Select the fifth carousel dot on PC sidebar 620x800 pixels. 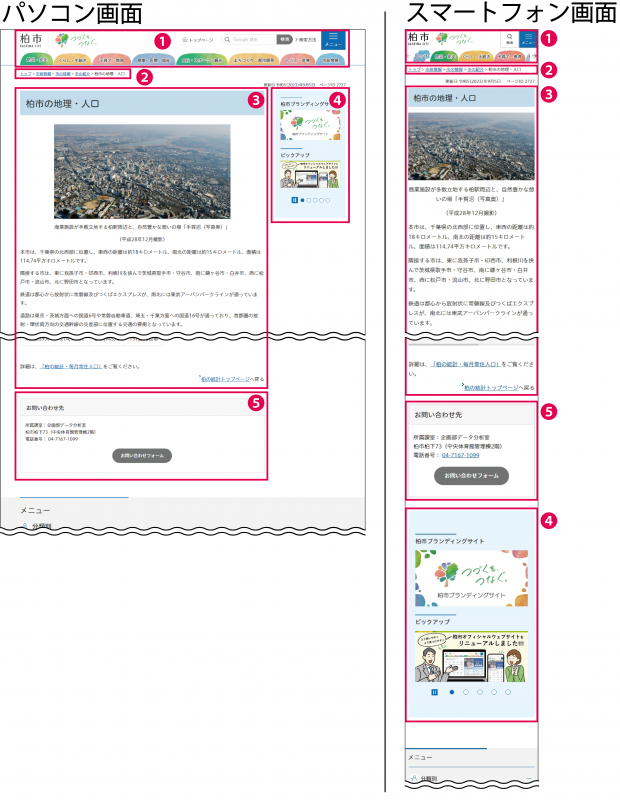click(328, 201)
